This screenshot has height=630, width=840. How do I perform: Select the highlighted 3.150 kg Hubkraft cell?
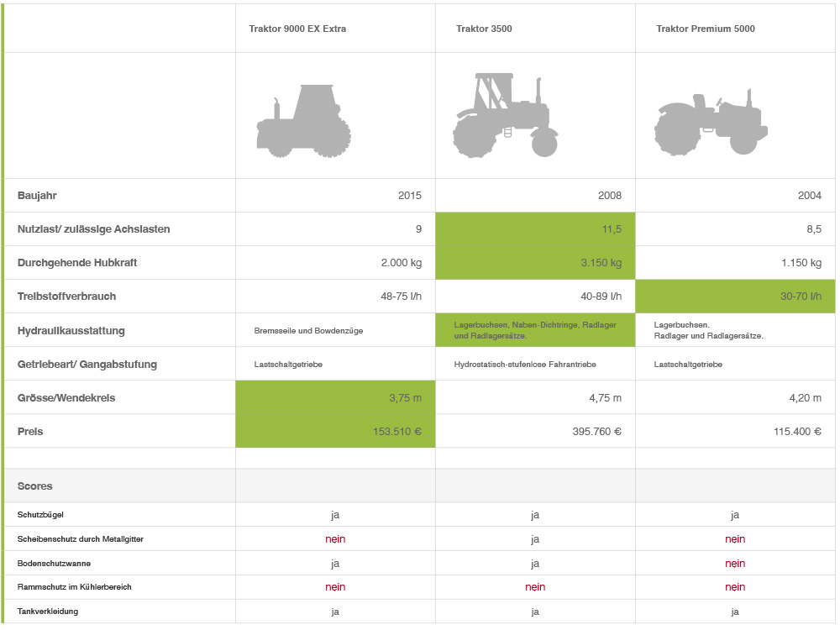click(x=535, y=263)
